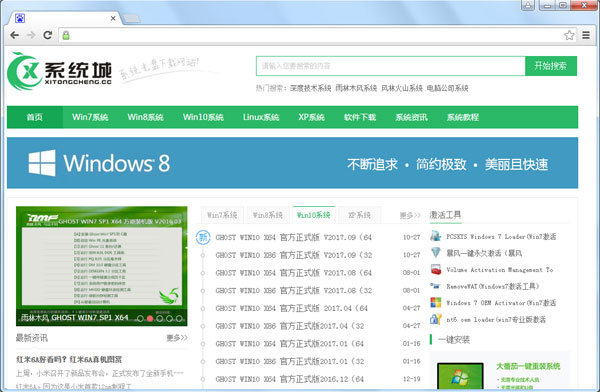Open Volume Activation Management Tool link
Screen dimensions: 600x392
click(500, 270)
